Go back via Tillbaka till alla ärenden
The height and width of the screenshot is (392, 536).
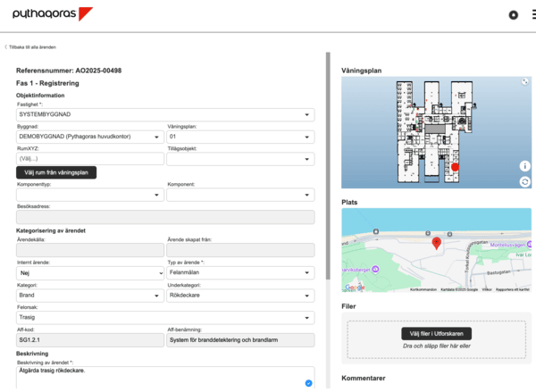pyautogui.click(x=30, y=47)
